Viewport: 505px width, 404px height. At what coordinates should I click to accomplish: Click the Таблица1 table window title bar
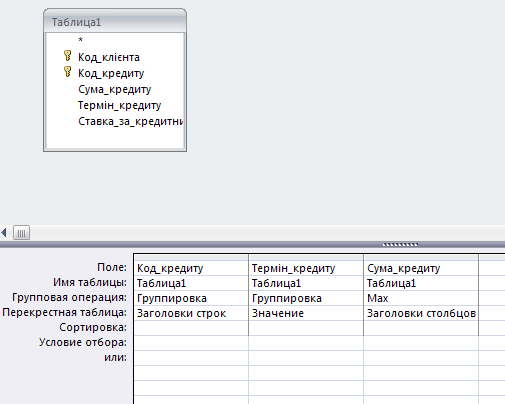(x=115, y=22)
